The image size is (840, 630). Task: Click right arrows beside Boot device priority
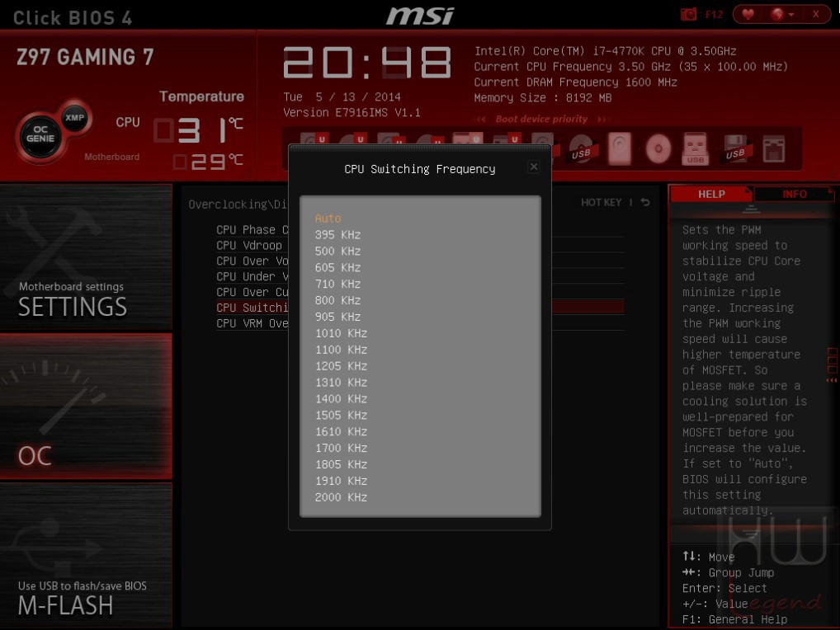604,119
